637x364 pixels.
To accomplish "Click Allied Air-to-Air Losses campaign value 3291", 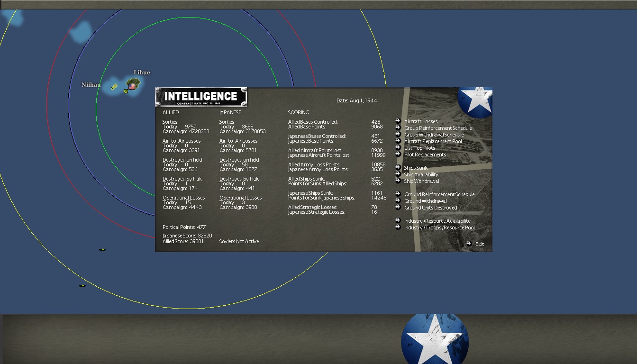I will 194,150.
